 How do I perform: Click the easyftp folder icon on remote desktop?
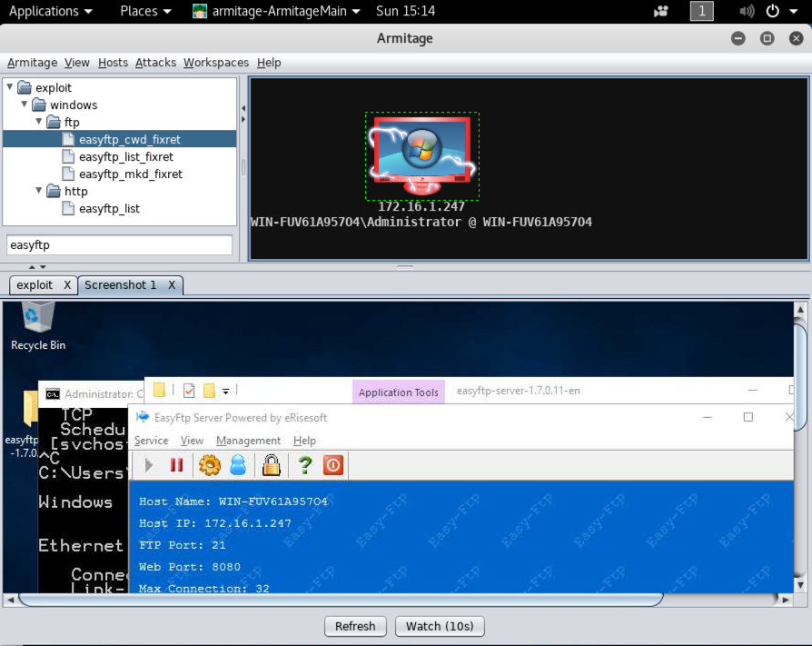[29, 409]
